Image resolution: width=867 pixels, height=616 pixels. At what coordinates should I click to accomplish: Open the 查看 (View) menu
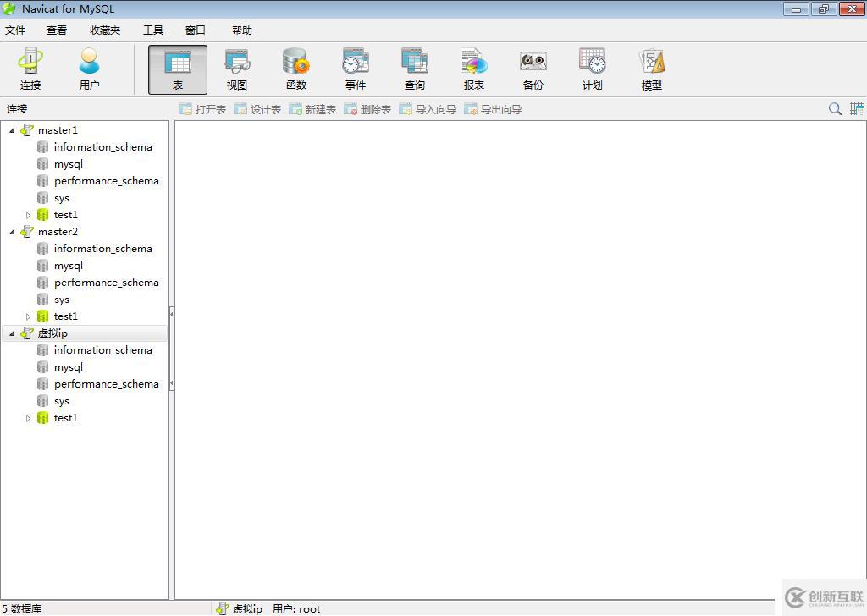coord(57,30)
